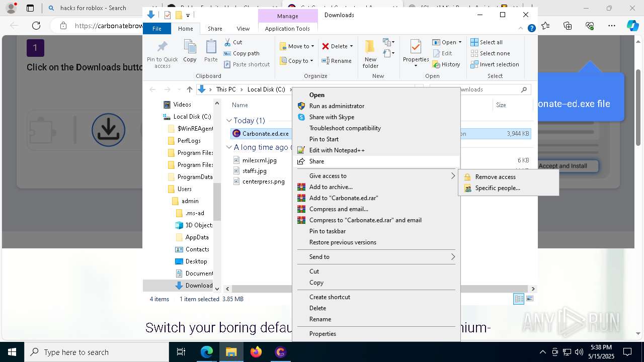The image size is (644, 362).
Task: Open Microsoft Edge from taskbar
Action: [207, 352]
